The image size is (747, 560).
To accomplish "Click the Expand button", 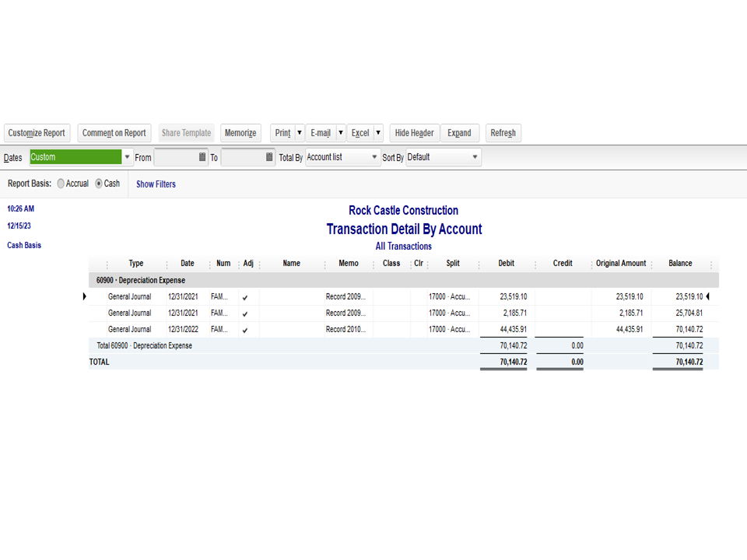I will pos(459,133).
